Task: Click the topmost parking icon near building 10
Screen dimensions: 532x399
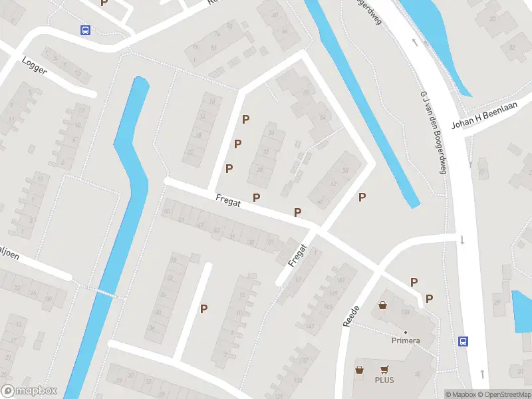Action: pyautogui.click(x=245, y=119)
